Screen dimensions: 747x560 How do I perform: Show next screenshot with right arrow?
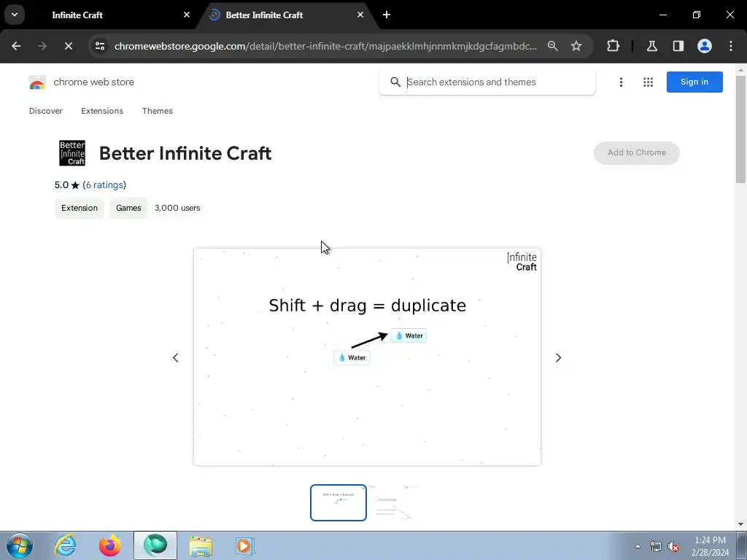click(558, 357)
